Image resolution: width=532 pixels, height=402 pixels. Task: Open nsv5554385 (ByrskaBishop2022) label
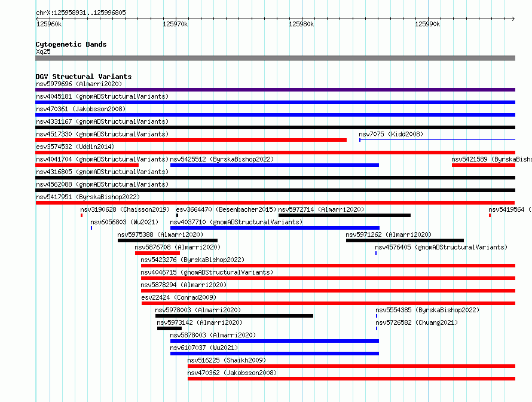[427, 310]
